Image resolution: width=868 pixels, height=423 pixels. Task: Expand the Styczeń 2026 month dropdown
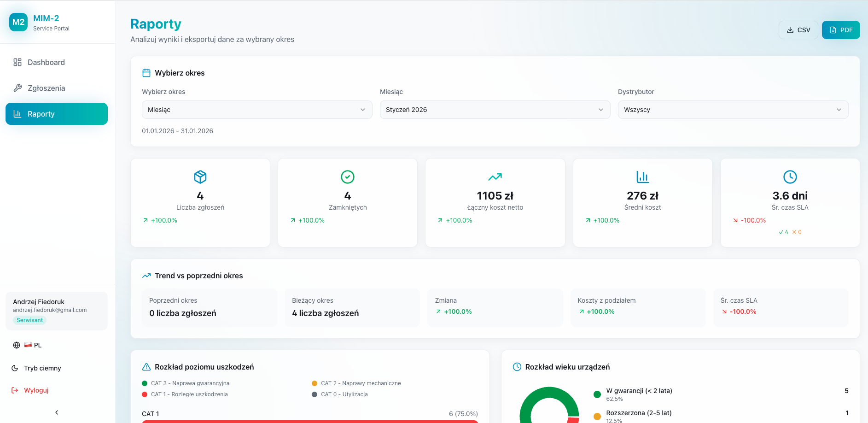coord(495,110)
